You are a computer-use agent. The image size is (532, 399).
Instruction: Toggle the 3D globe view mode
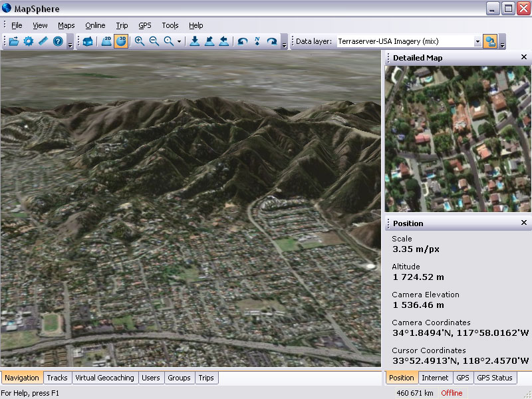coord(121,41)
